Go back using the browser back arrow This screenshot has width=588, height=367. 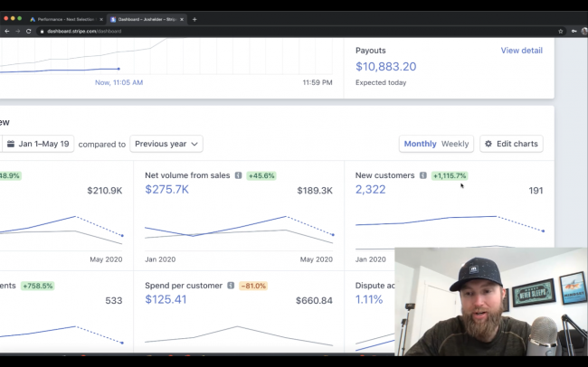click(7, 31)
